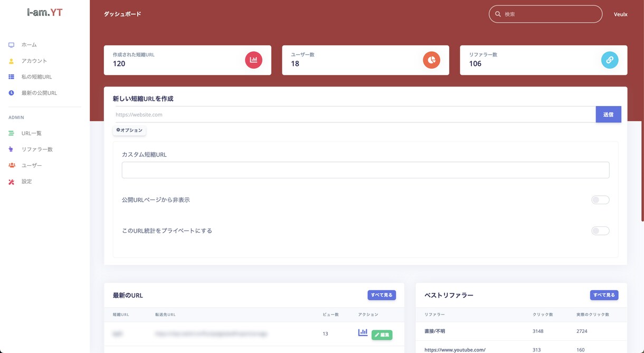Click the アカウント user icon
644x353 pixels.
click(11, 61)
